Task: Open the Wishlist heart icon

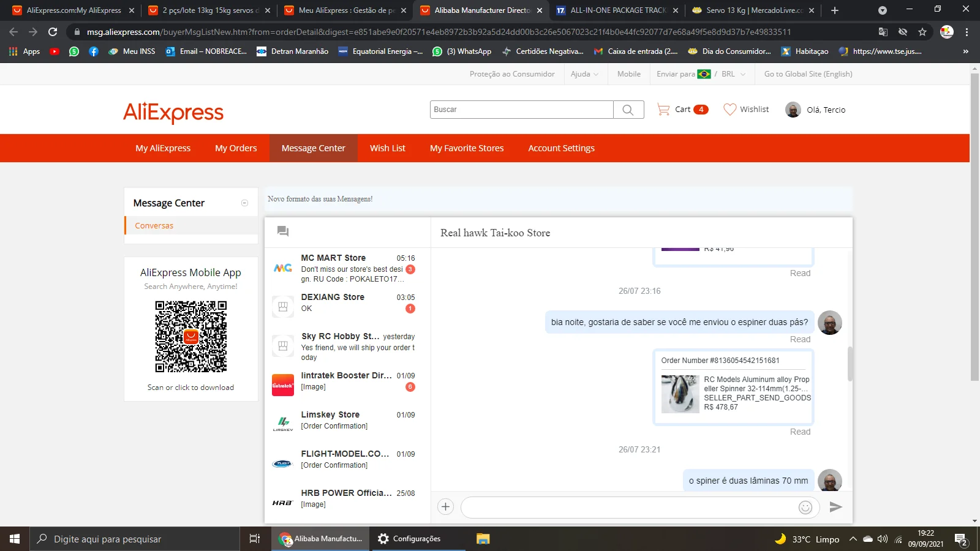Action: tap(729, 110)
